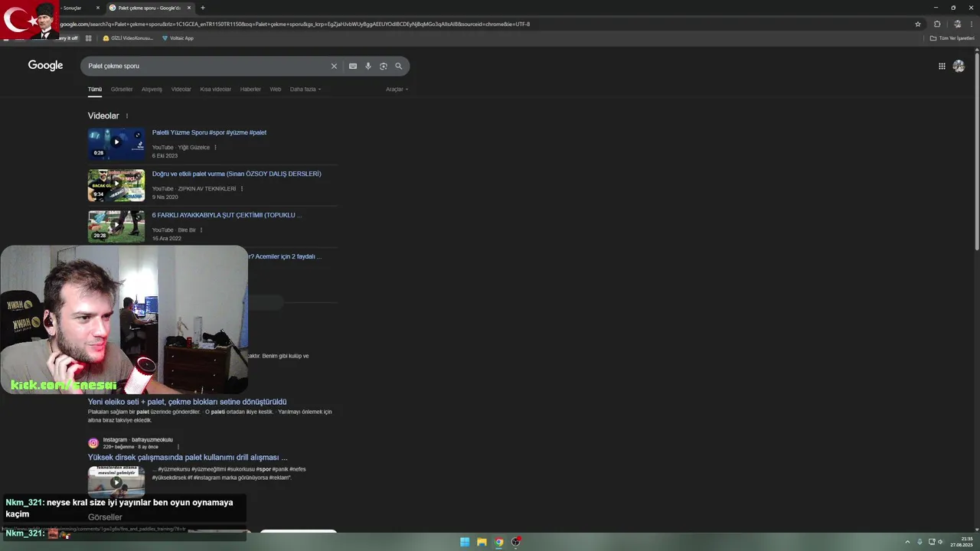The width and height of the screenshot is (980, 551).
Task: Search by image with the Lens icon
Action: pyautogui.click(x=384, y=66)
